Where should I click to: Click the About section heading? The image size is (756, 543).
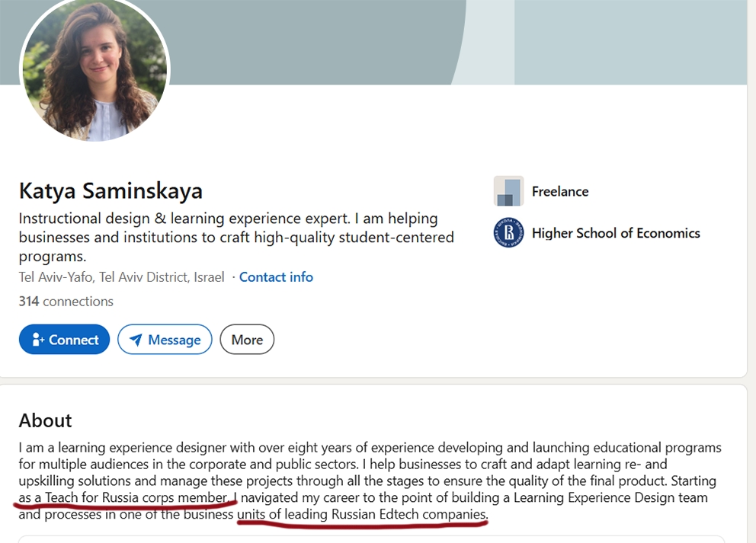click(x=45, y=420)
